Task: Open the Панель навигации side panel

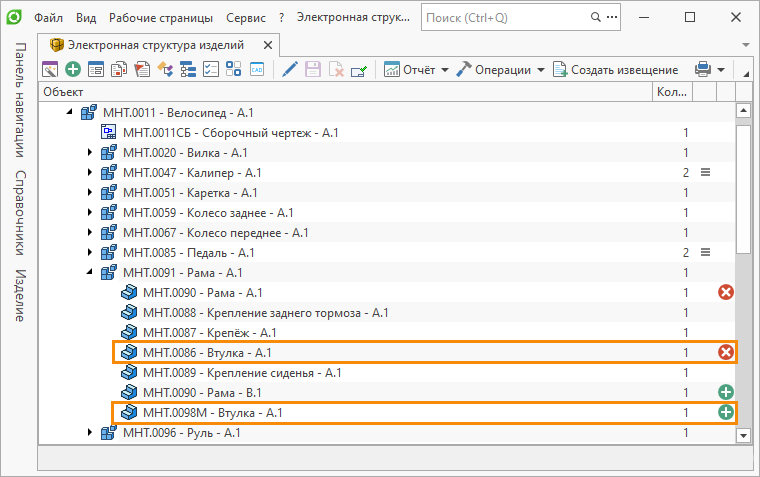Action: (20, 100)
